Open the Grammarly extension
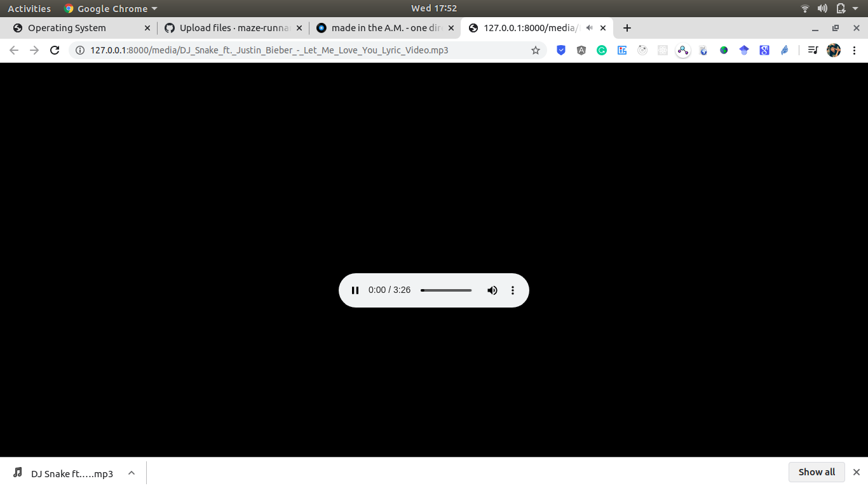The image size is (868, 488). tap(602, 50)
